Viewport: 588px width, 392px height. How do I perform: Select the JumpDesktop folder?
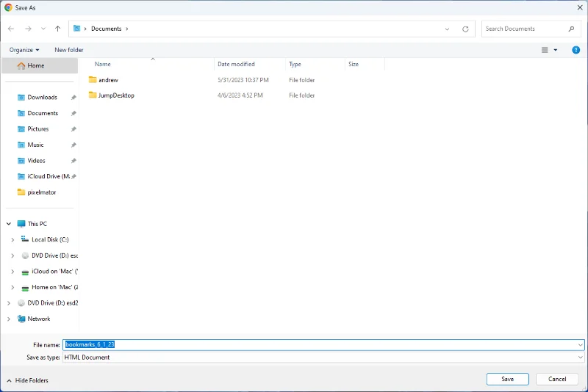pyautogui.click(x=116, y=95)
